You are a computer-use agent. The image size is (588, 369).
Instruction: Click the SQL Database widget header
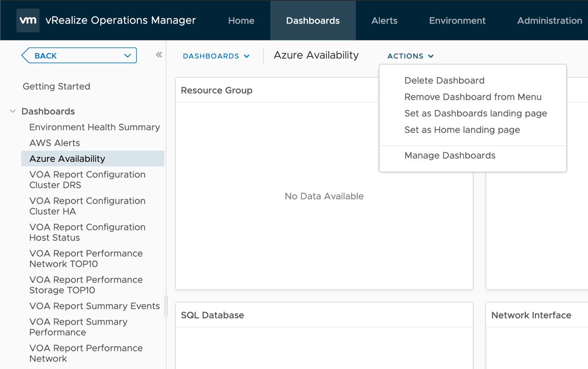tap(212, 315)
